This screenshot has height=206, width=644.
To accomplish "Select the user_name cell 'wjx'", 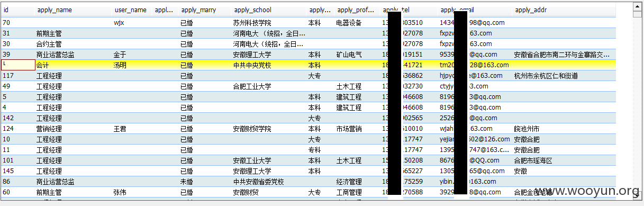I will click(x=119, y=23).
